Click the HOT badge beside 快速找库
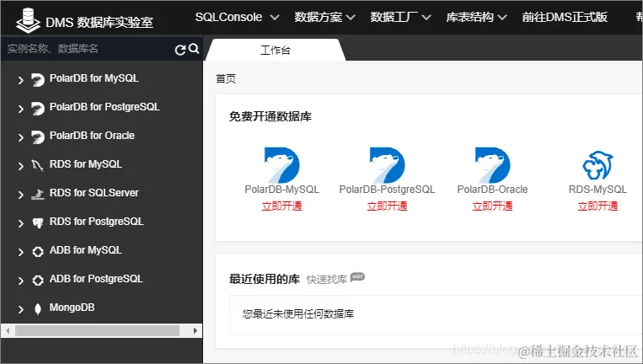Viewport: 643px width, 364px height. click(357, 277)
